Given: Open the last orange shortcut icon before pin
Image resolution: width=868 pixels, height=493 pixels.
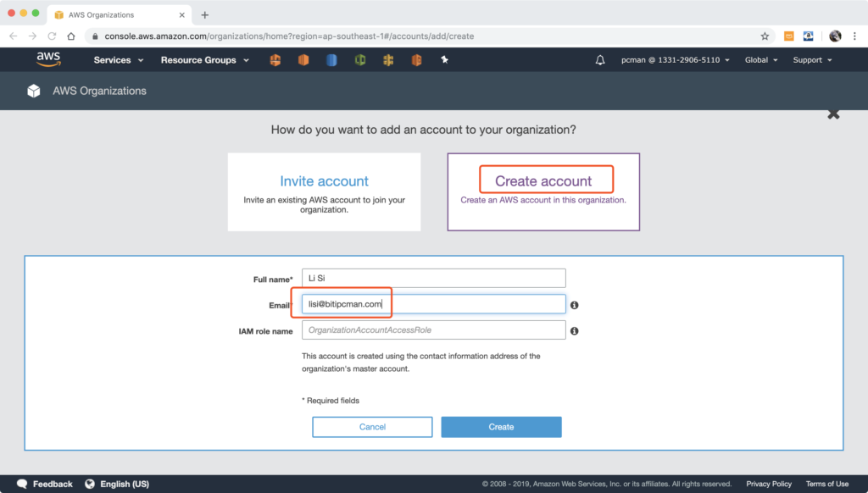Looking at the screenshot, I should click(x=416, y=60).
